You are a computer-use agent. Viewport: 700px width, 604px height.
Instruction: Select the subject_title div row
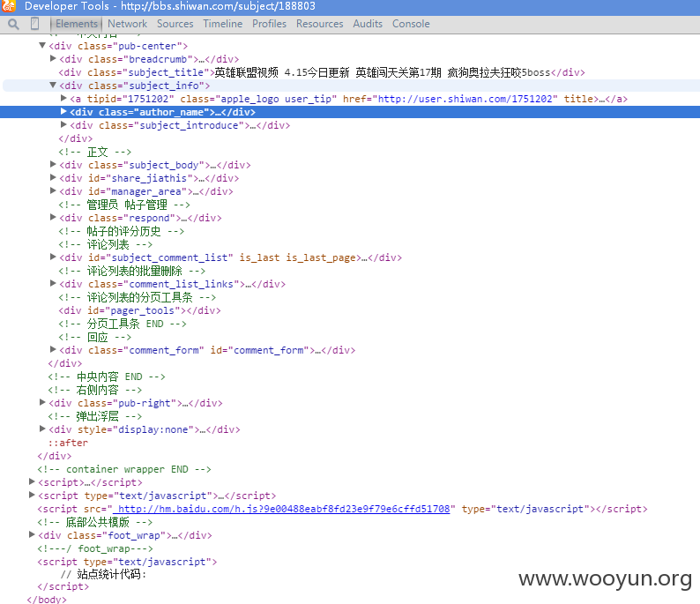coord(322,72)
